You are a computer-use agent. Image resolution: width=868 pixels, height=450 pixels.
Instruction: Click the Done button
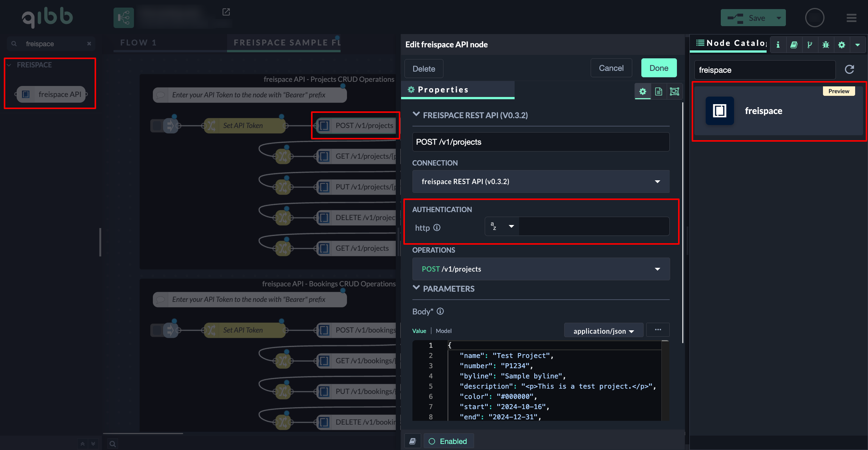[658, 68]
